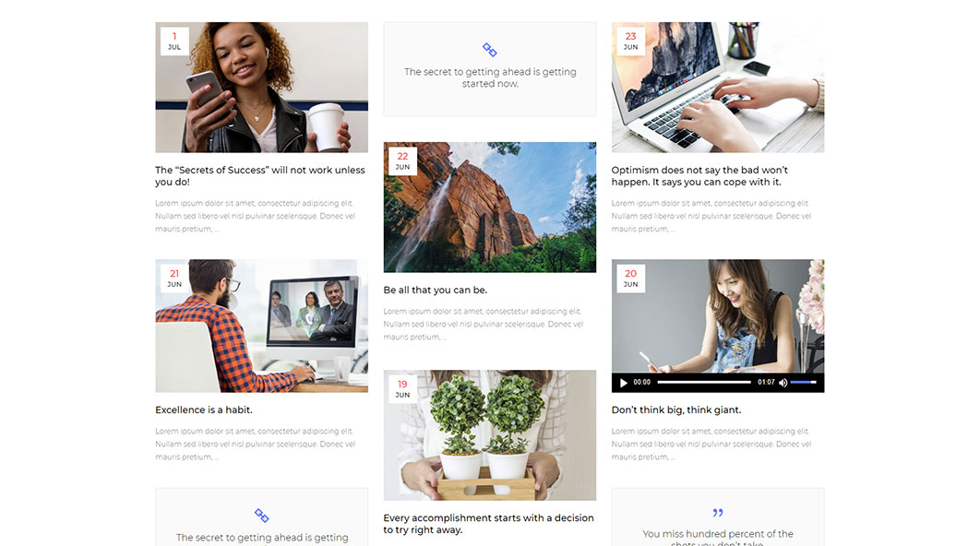Click the video progress bar

click(703, 383)
